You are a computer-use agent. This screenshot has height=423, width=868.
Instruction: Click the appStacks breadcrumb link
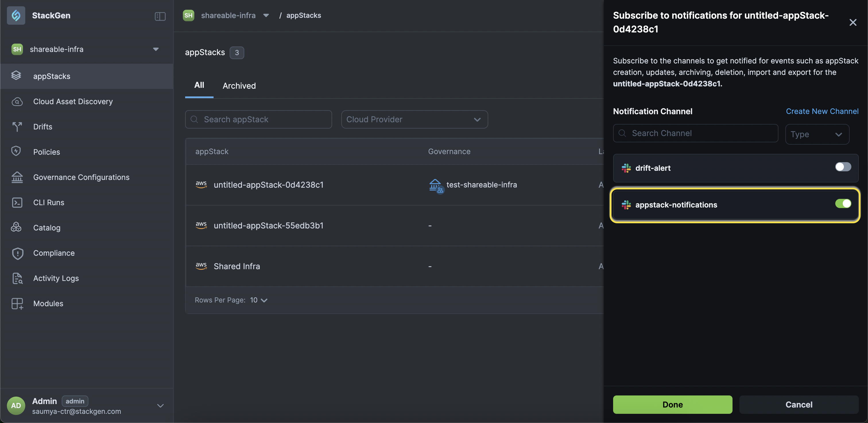(x=304, y=15)
